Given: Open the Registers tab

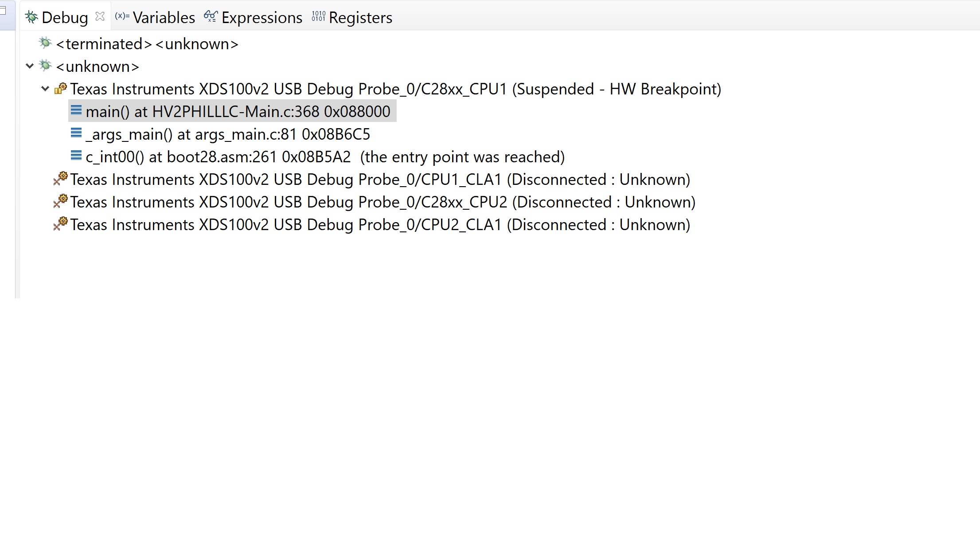Looking at the screenshot, I should [360, 18].
